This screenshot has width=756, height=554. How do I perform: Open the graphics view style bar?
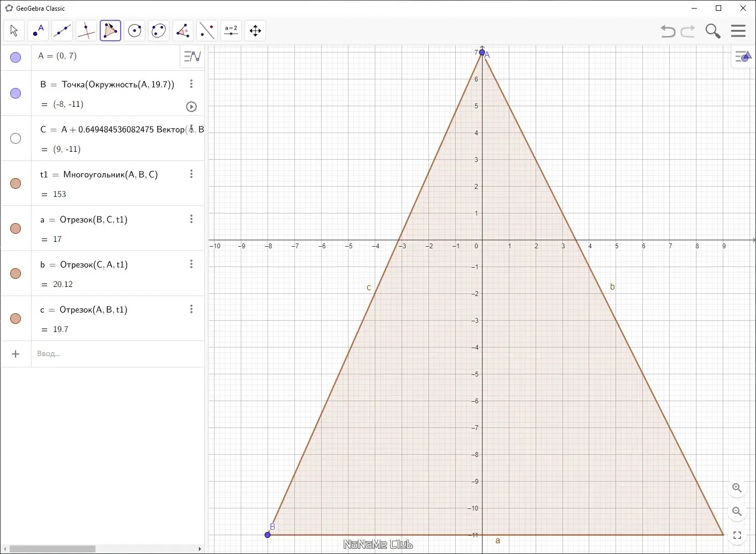point(743,56)
